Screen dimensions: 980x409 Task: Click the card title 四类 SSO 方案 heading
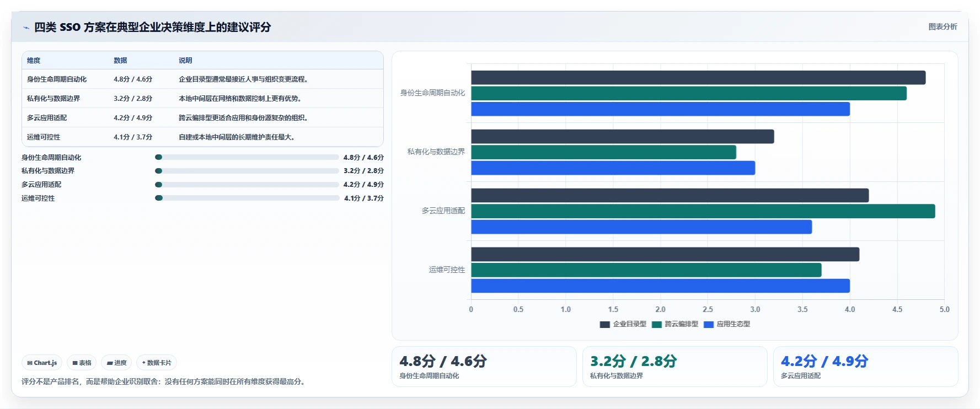(153, 27)
